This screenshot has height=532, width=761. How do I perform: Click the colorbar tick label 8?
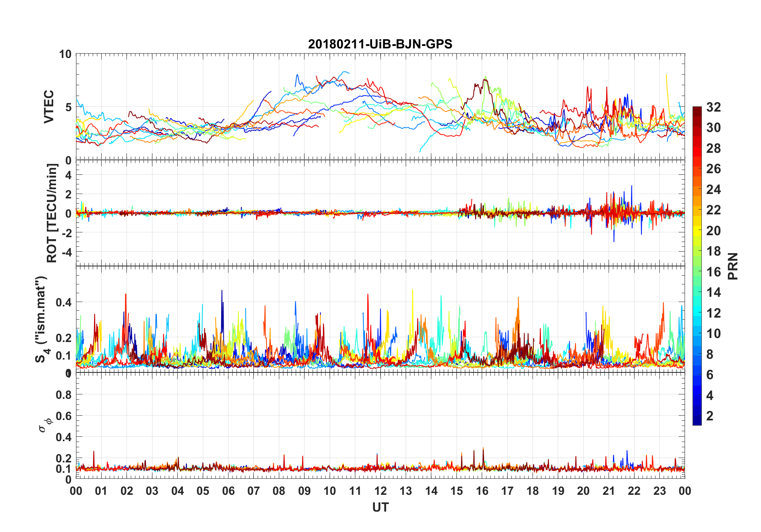tap(710, 354)
